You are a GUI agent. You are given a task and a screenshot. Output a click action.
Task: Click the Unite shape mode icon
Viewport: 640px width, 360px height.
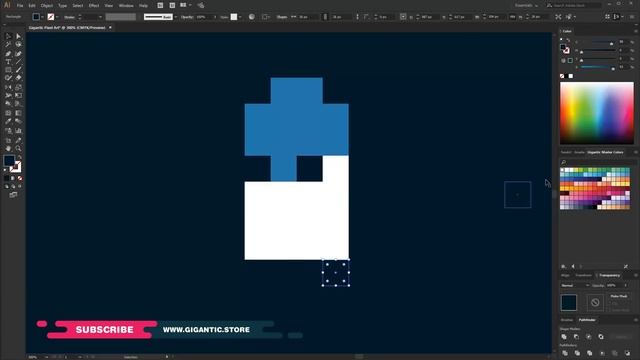(x=564, y=337)
